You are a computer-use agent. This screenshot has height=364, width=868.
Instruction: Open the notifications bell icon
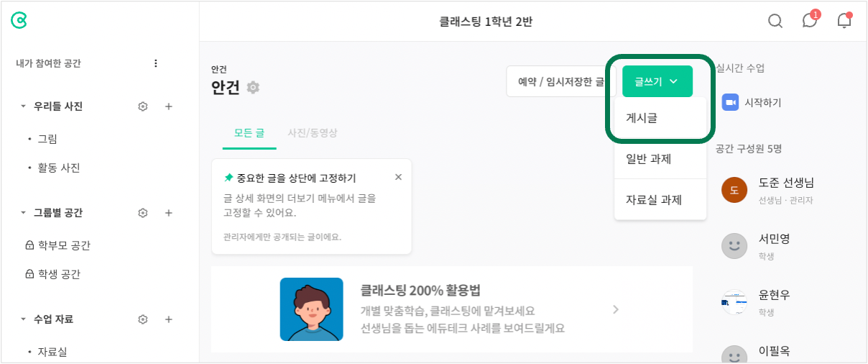pos(844,20)
